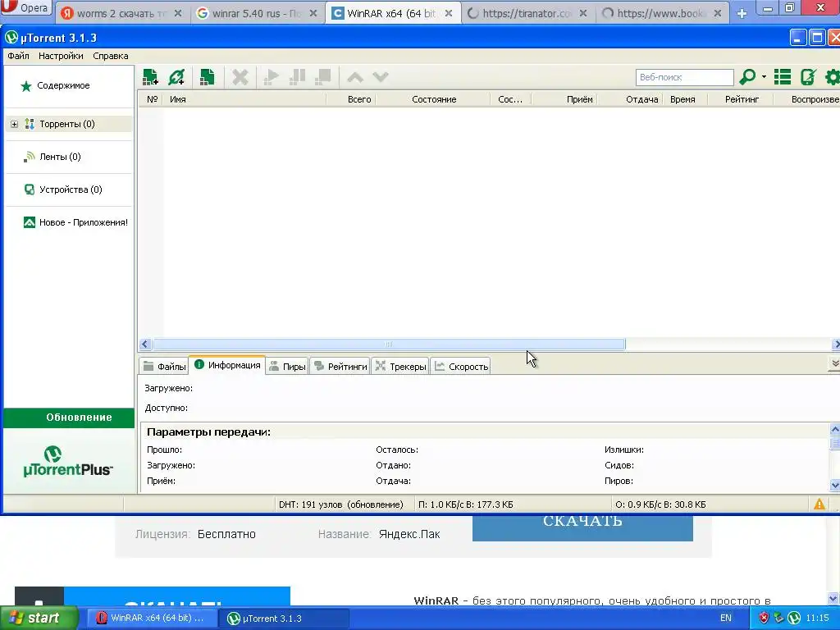Click the Windows start button
This screenshot has height=630, width=840.
click(39, 618)
